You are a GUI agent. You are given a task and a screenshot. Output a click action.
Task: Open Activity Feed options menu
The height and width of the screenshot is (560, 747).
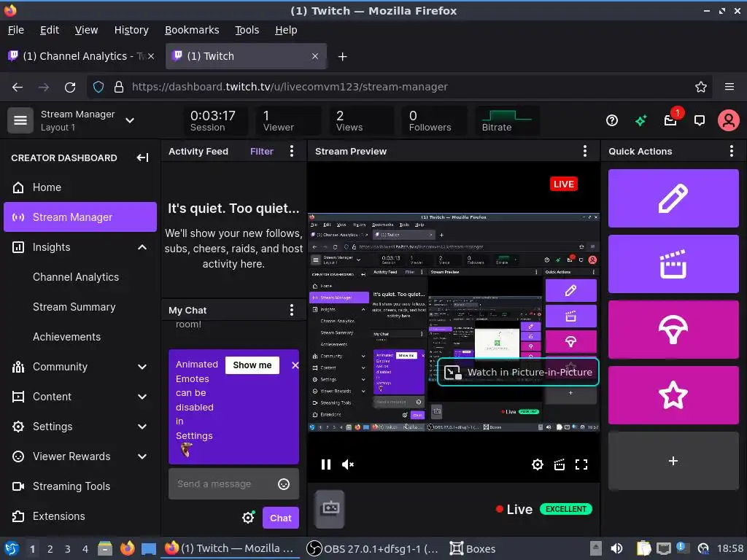[292, 152]
